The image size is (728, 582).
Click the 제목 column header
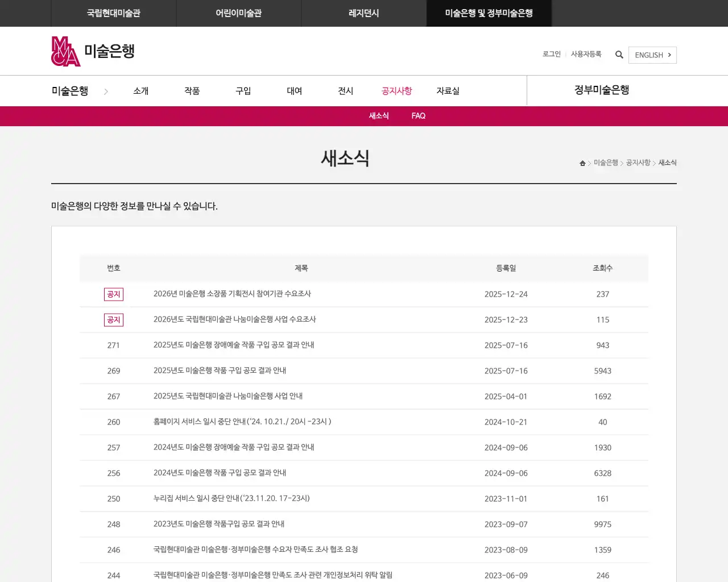301,268
